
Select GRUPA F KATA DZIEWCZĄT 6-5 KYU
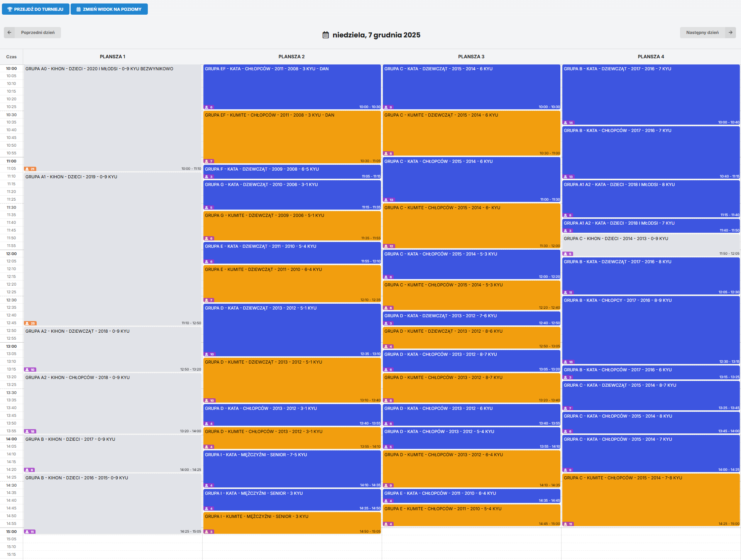click(292, 172)
